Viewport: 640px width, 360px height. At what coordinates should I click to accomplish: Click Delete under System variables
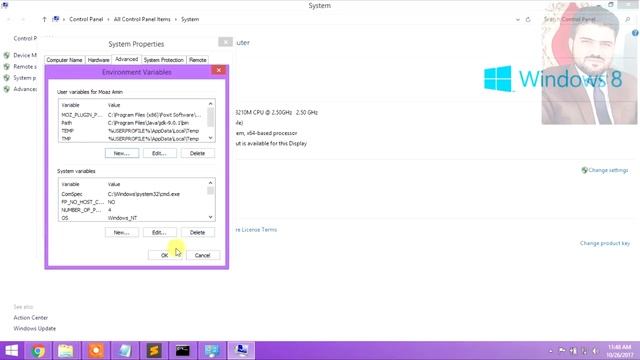point(198,232)
